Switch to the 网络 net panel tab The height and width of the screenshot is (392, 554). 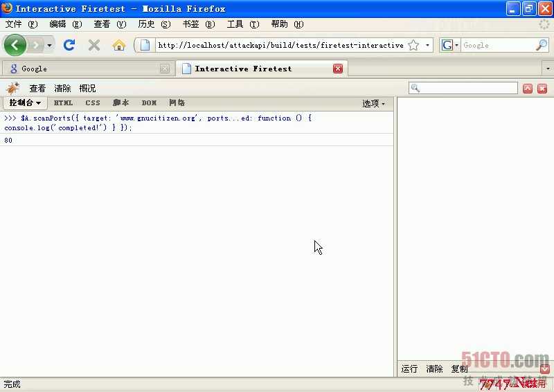tap(177, 103)
